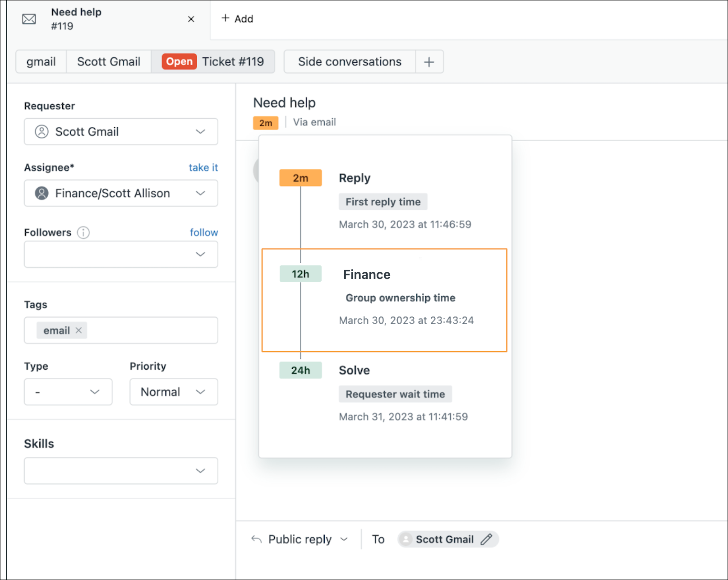Click the plus icon next to Side conversations
This screenshot has width=728, height=580.
click(429, 61)
